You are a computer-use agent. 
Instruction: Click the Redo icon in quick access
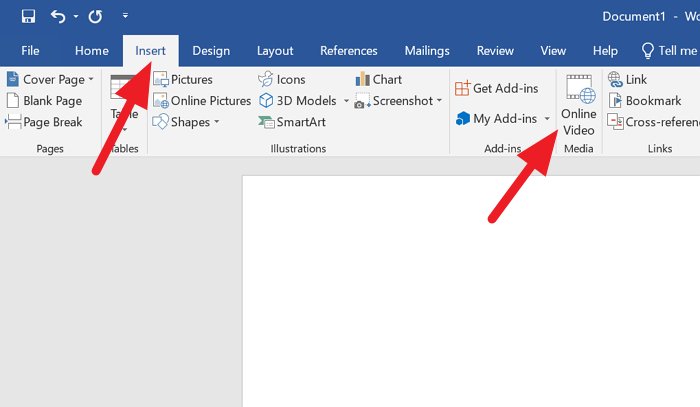pyautogui.click(x=95, y=16)
